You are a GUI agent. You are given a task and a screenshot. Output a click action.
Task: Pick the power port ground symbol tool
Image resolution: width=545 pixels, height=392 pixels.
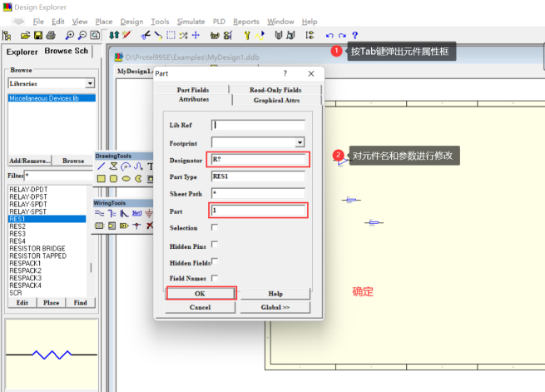pos(149,213)
